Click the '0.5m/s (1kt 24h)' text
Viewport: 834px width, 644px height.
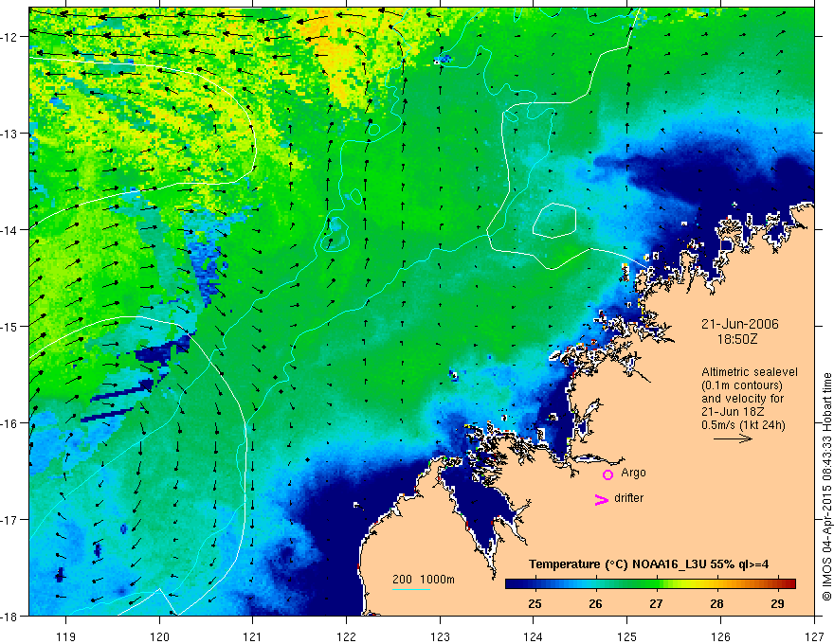[744, 425]
